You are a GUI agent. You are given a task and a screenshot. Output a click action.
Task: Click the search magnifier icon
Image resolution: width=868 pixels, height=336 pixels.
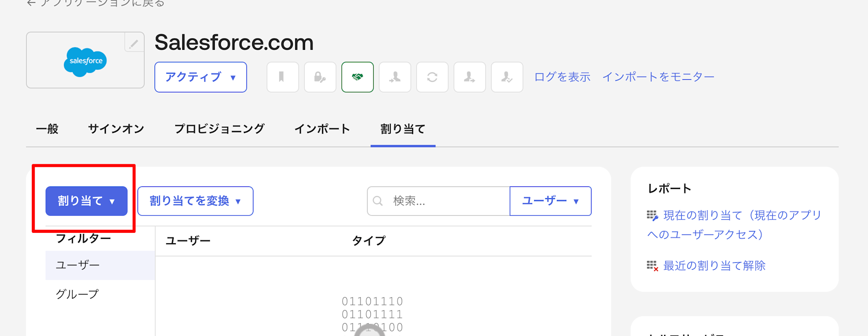[378, 201]
